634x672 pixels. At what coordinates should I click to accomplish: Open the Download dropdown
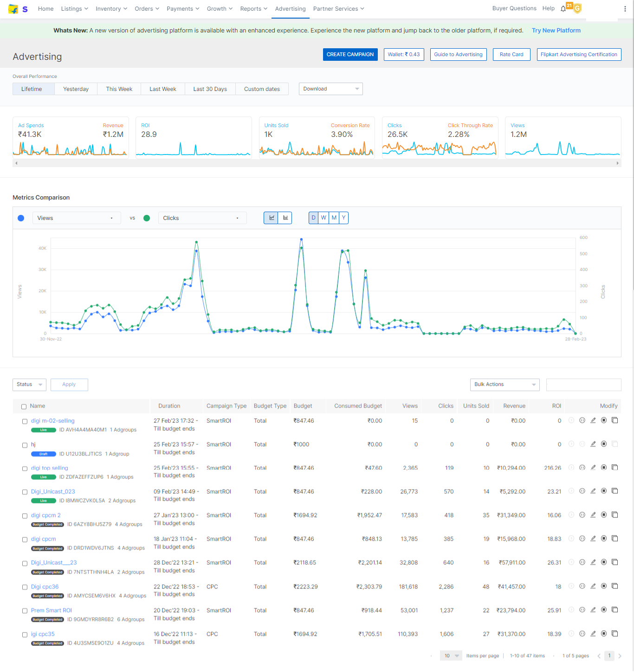click(x=331, y=89)
